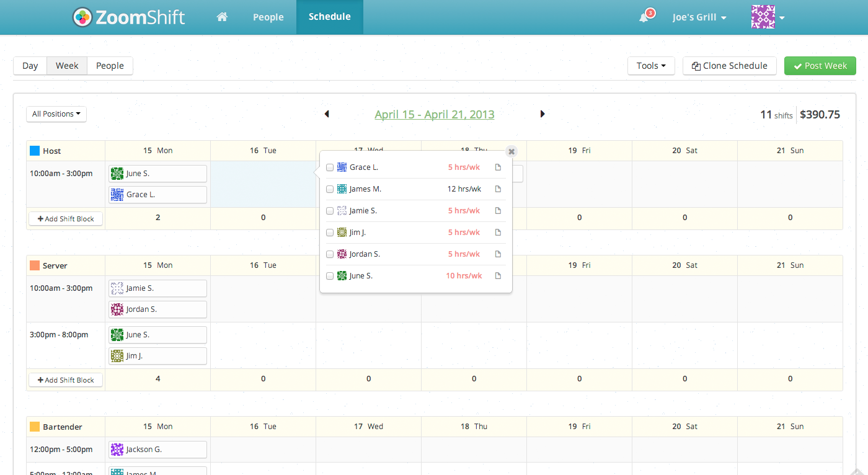This screenshot has width=868, height=475.
Task: Open the Schedule tab in navigation bar
Action: (x=330, y=17)
